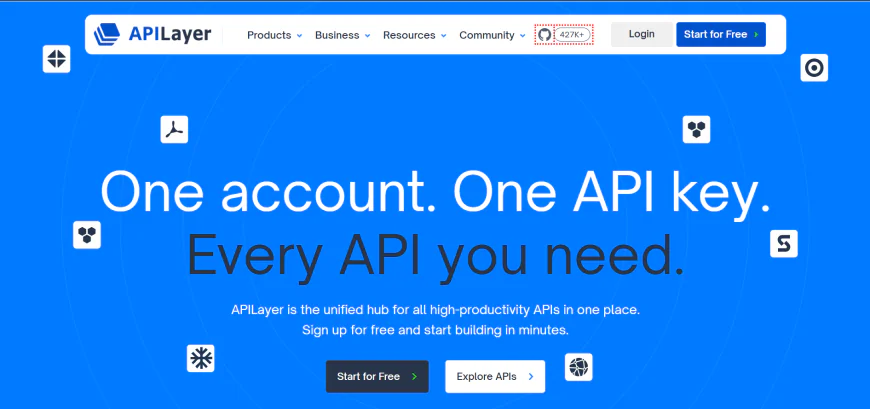Expand the Products dropdown chevron

(x=299, y=36)
